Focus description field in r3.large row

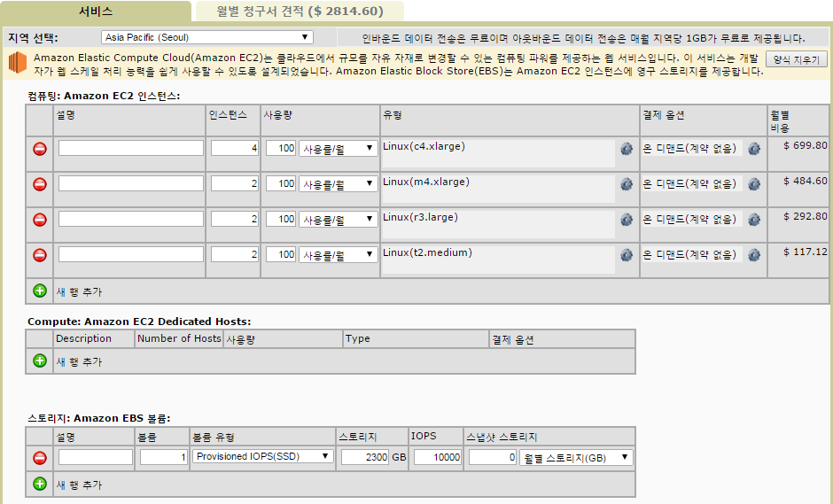tap(130, 219)
